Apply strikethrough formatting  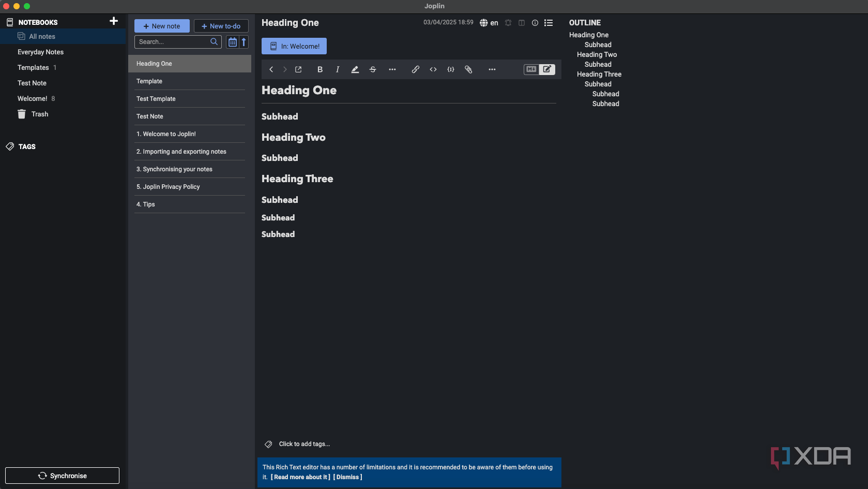point(373,69)
